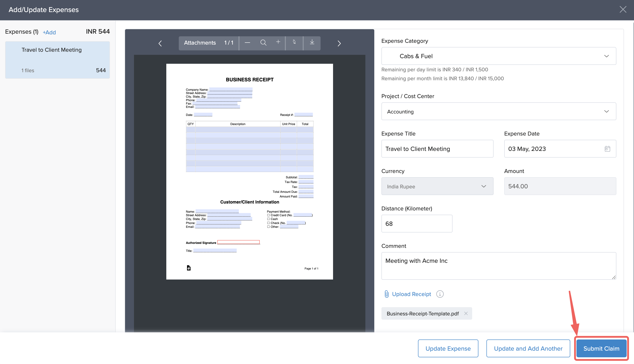Go to next attachment arrow
Screen dimensions: 634x364
(x=339, y=43)
